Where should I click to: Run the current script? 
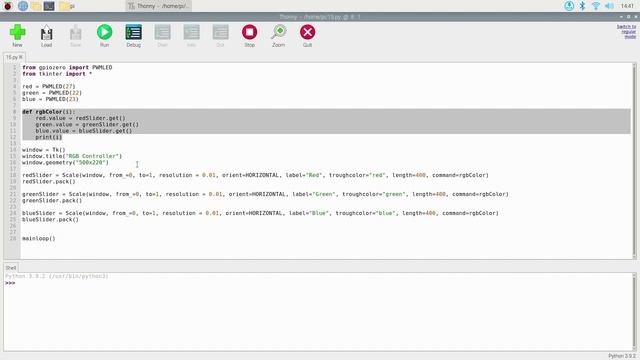coord(104,36)
